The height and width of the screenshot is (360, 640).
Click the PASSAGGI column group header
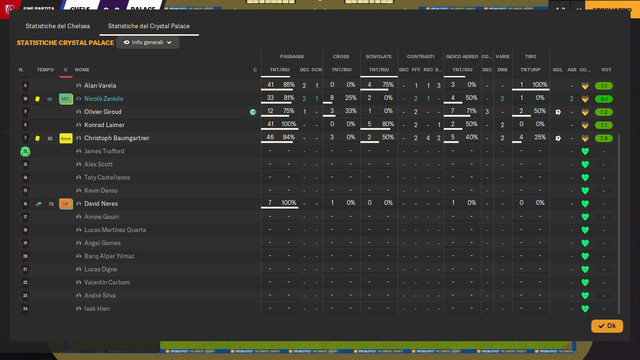pos(292,57)
